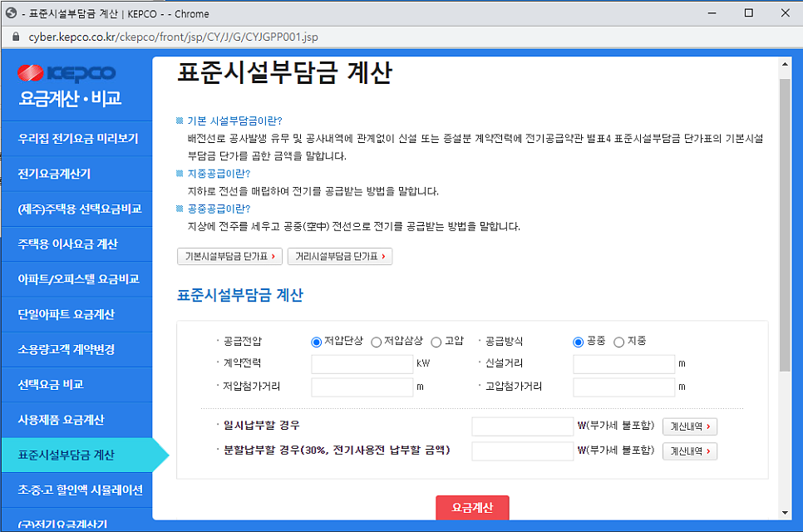
Task: Open 전기요금계산기 from the sidebar
Action: coord(76,174)
